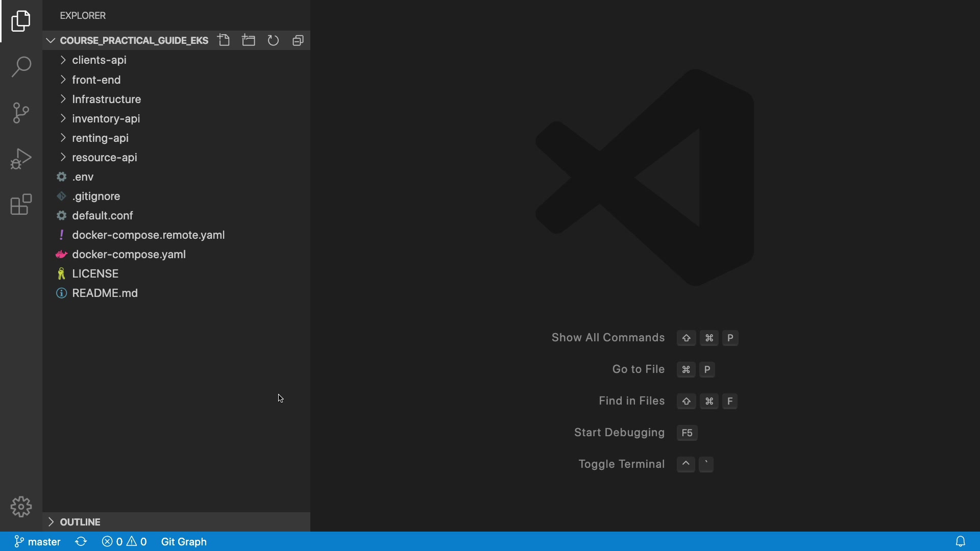The width and height of the screenshot is (980, 551).
Task: Expand the Infrastructure folder
Action: (x=106, y=99)
